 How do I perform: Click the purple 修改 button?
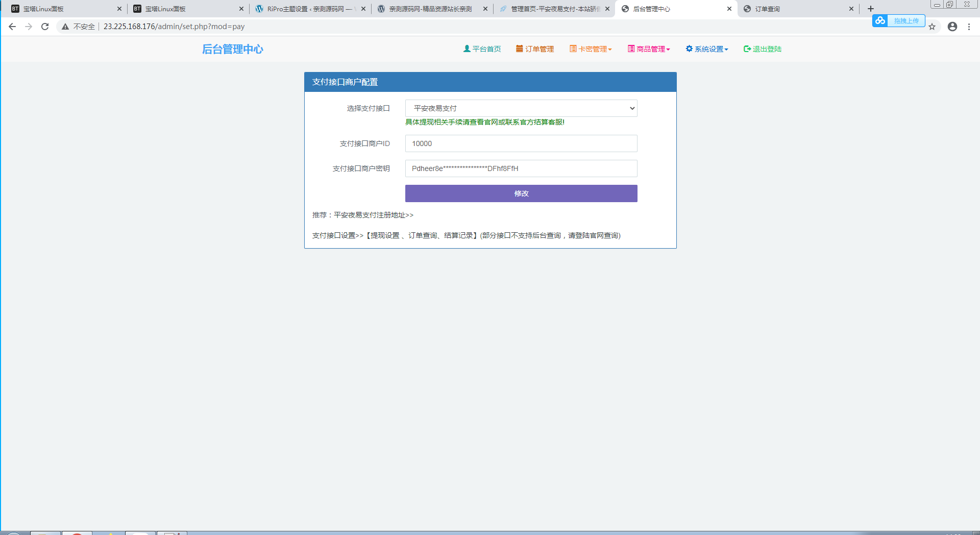(521, 193)
